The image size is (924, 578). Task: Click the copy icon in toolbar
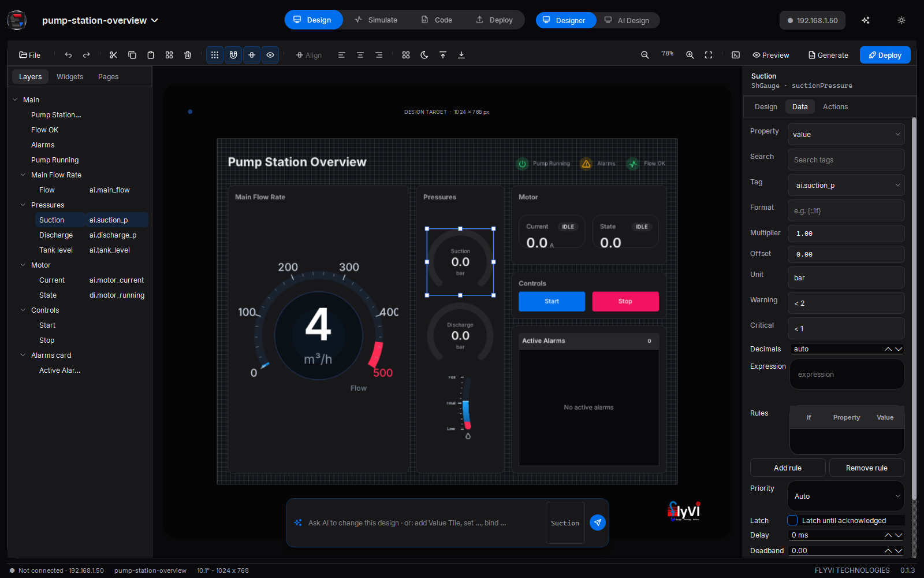[132, 55]
